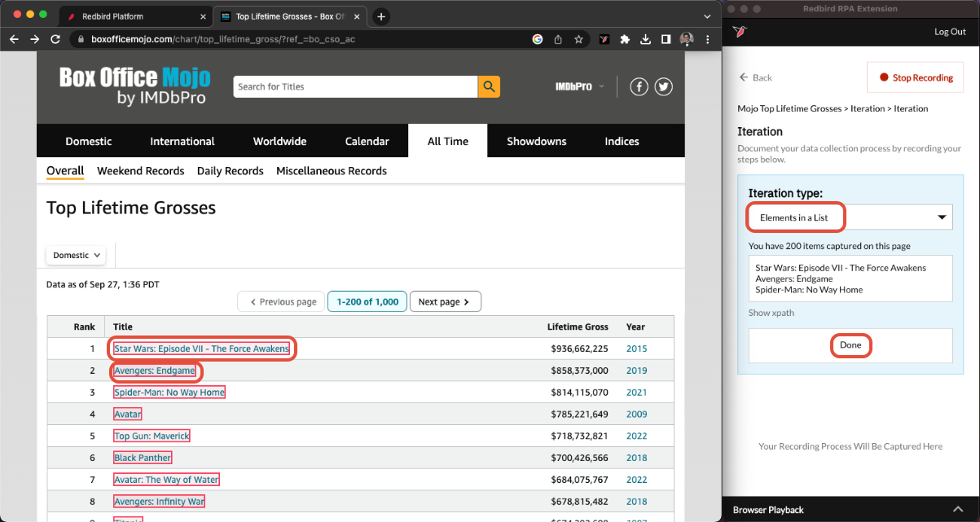Screen dimensions: 980x522
Task: Go forward in browser history
Action: [x=35, y=39]
